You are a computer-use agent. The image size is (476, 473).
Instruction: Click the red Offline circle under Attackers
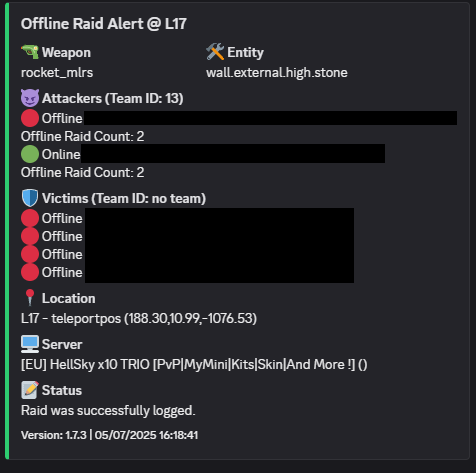point(30,118)
